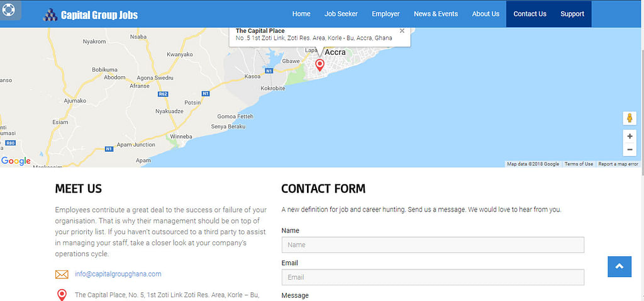The width and height of the screenshot is (644, 301).
Task: Click the Capital Group Jobs logo
Action: click(91, 14)
